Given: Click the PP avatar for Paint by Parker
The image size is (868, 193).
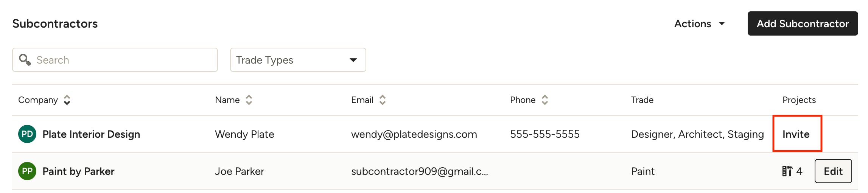Looking at the screenshot, I should tap(27, 171).
